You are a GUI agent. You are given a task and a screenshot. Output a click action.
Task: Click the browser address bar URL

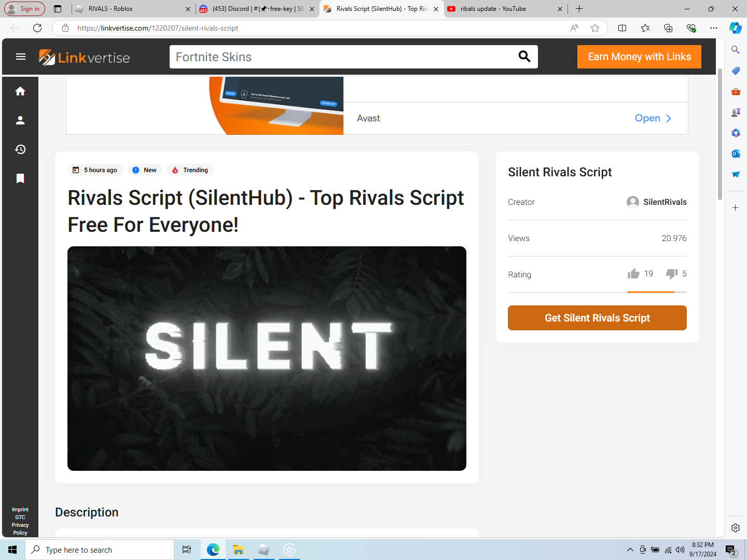(x=158, y=28)
